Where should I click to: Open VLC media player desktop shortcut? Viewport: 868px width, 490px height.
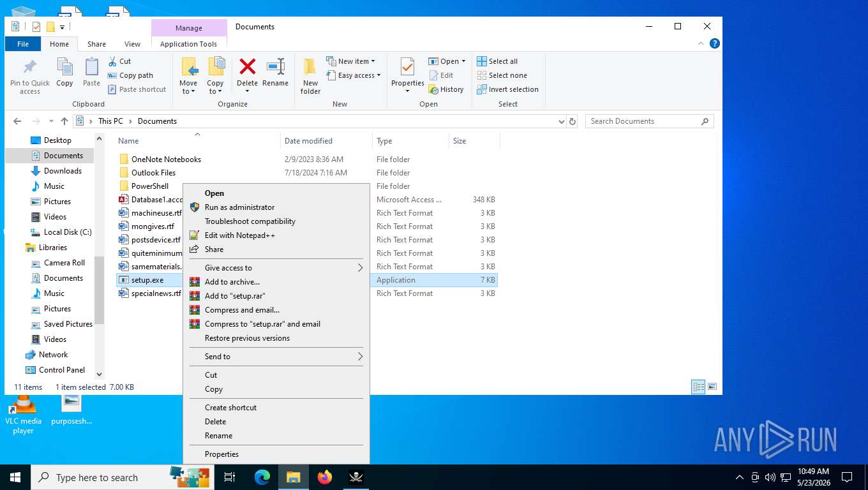[23, 415]
